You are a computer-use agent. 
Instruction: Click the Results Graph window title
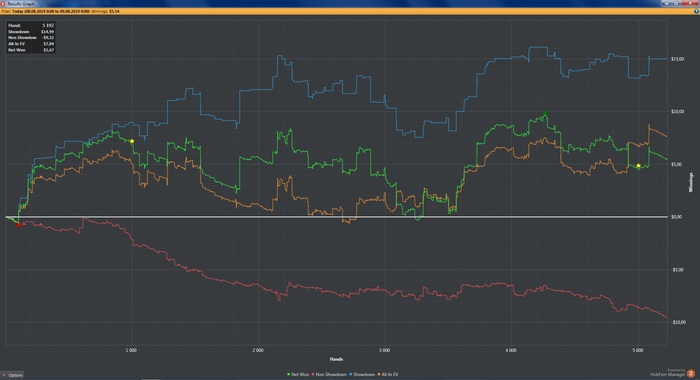click(21, 4)
